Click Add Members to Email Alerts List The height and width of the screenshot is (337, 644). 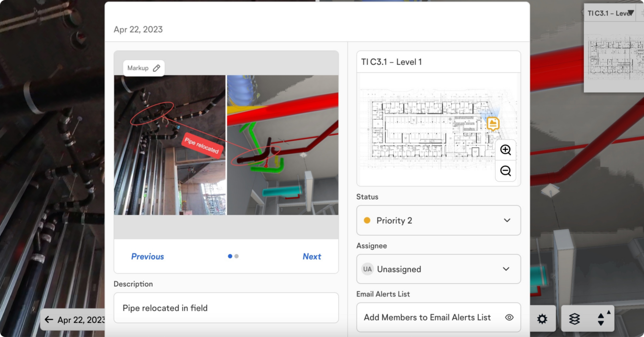pyautogui.click(x=427, y=317)
